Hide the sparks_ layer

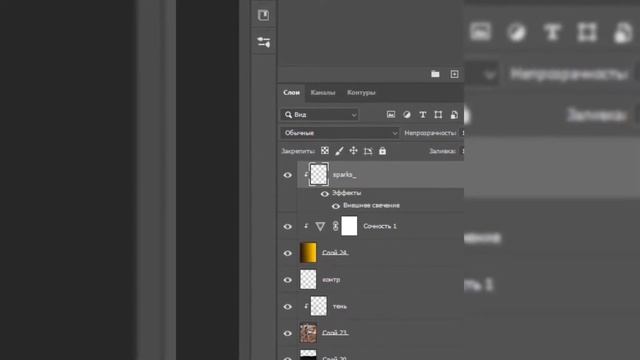tap(287, 175)
